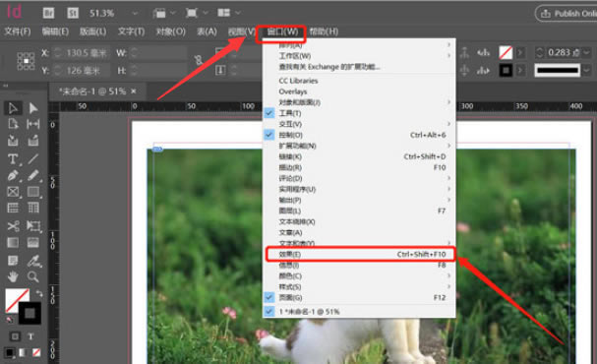Select the Direct Selection tool
This screenshot has width=597, height=364.
pos(33,108)
